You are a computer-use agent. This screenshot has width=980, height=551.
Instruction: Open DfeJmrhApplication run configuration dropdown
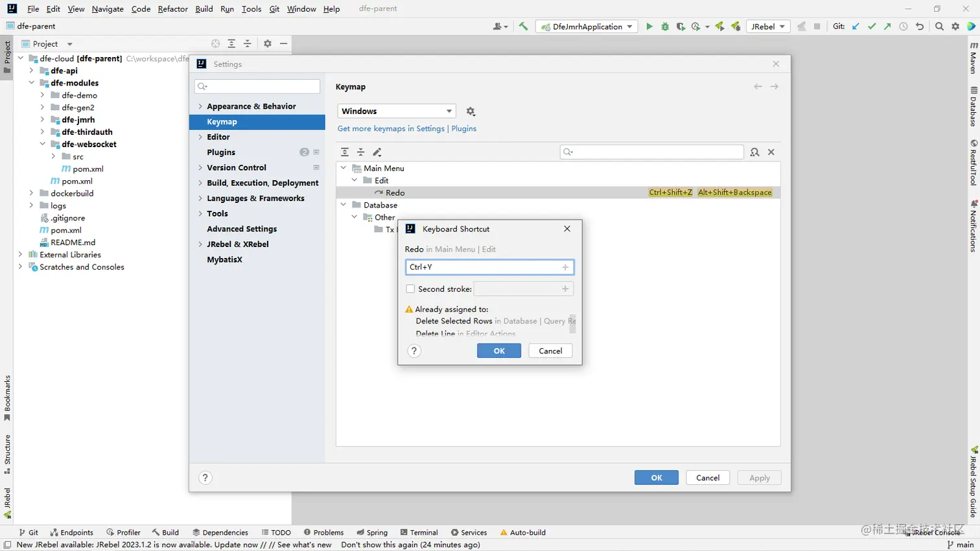587,27
